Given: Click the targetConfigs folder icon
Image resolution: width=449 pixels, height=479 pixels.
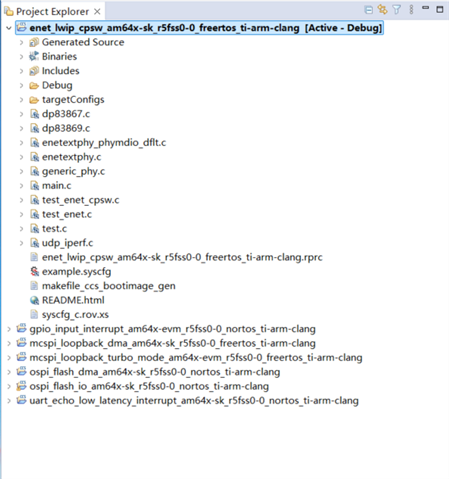Looking at the screenshot, I should 34,100.
